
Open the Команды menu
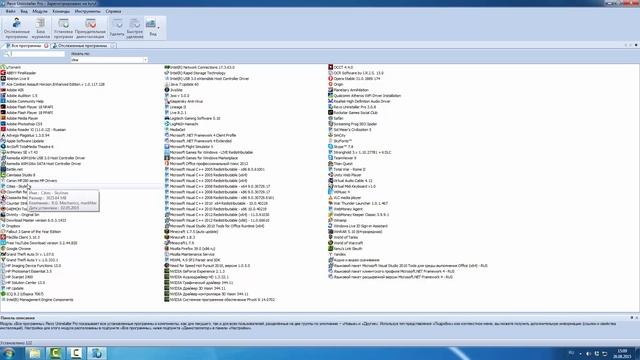click(x=61, y=11)
